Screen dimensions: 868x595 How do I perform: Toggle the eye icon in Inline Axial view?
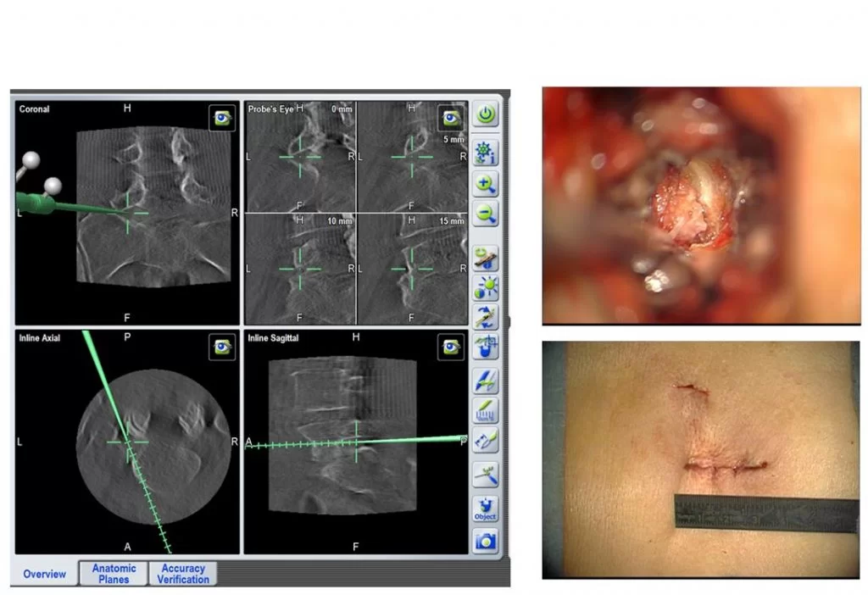click(222, 346)
